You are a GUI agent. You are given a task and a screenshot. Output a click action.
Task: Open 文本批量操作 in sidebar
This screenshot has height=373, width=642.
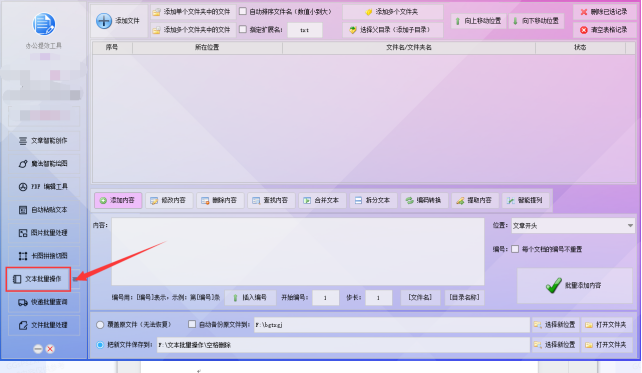[38, 279]
